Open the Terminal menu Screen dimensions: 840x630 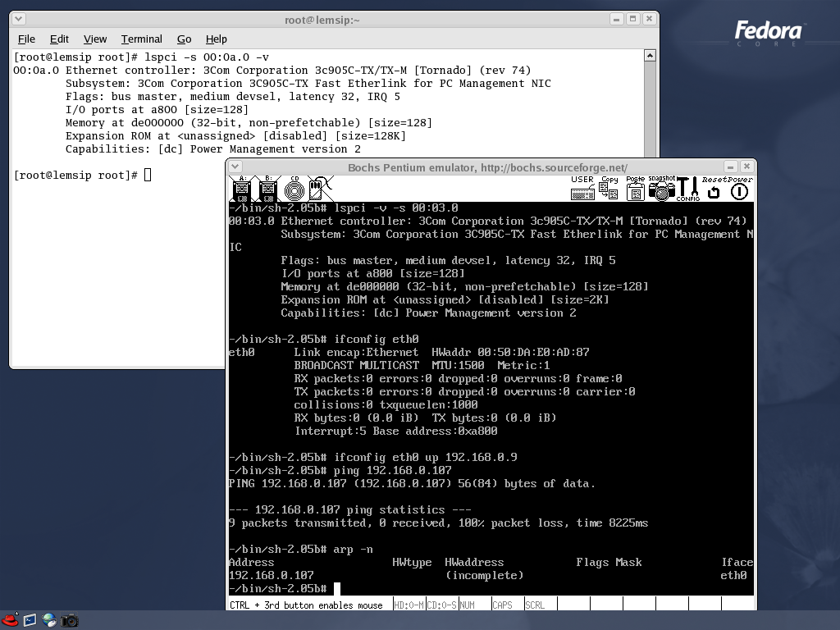(x=141, y=39)
